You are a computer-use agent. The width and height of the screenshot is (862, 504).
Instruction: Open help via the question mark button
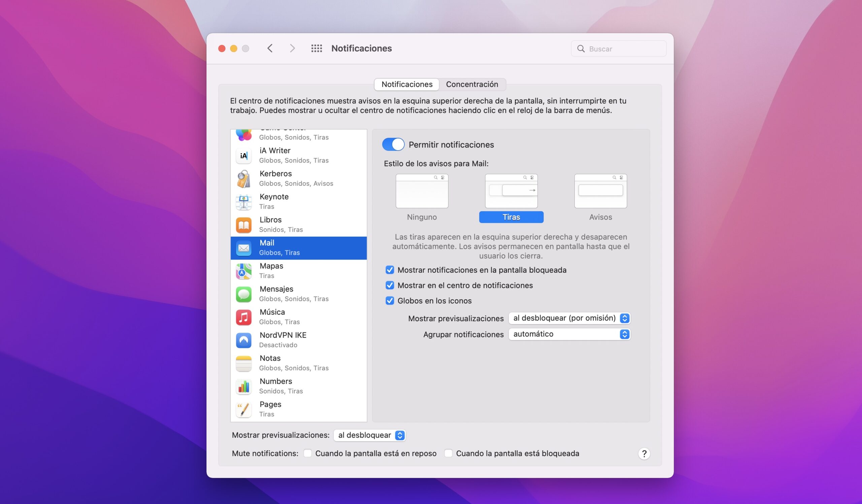644,453
